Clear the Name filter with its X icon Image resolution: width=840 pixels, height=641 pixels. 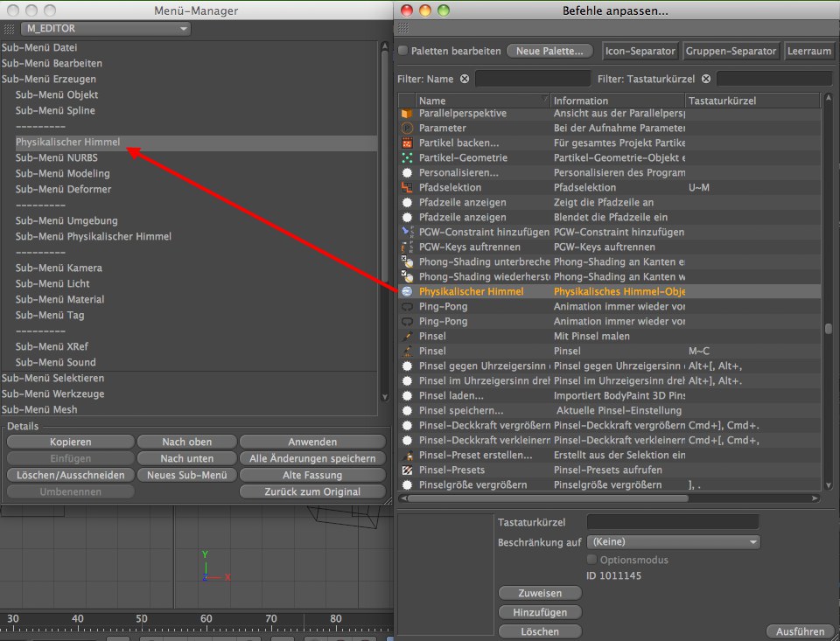pos(465,79)
